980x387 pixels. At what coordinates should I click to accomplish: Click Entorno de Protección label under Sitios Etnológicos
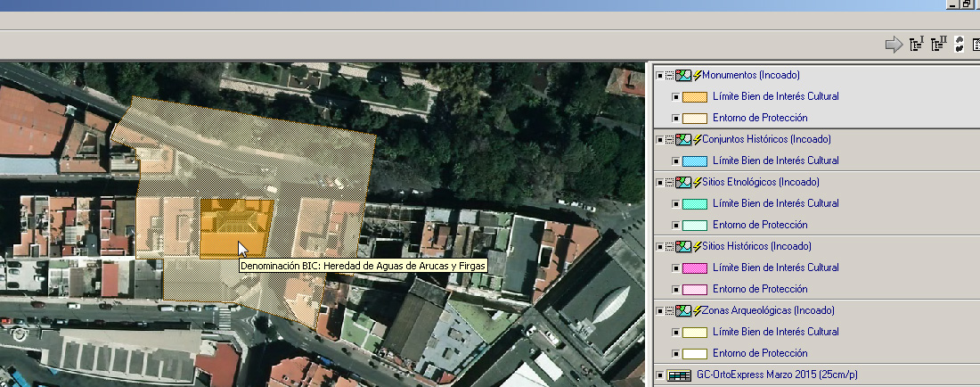point(760,225)
